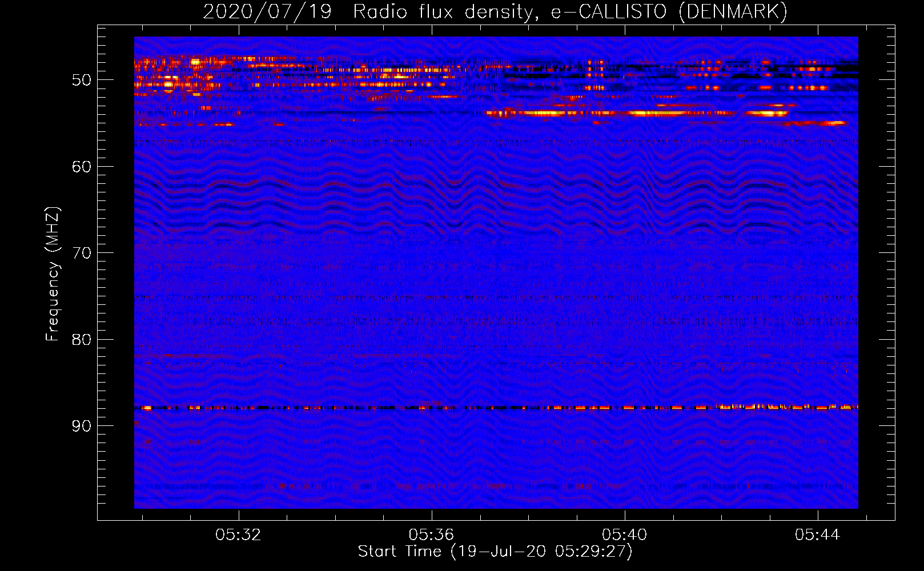Click the 50 frequency tick label
924x571 pixels.
[x=82, y=80]
